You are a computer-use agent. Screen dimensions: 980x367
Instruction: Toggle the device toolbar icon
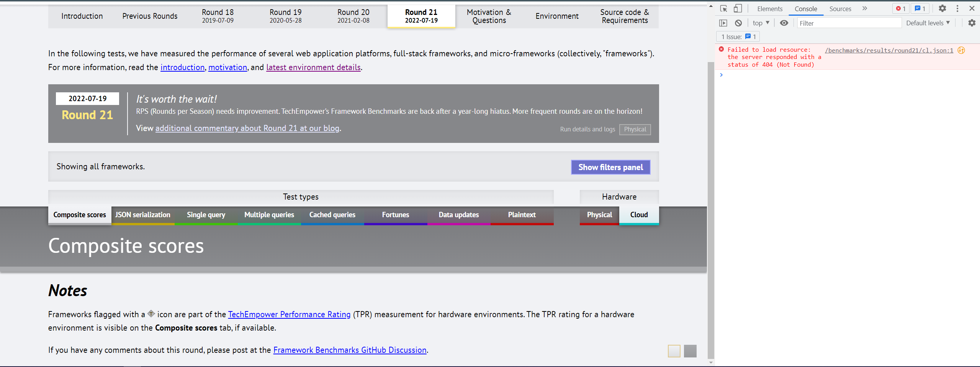point(738,8)
